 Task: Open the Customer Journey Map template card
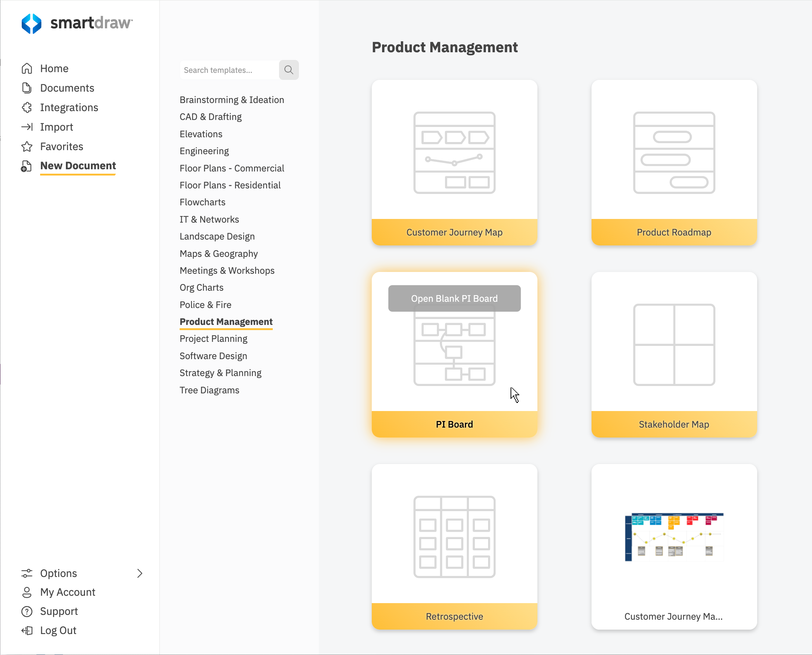(x=454, y=162)
